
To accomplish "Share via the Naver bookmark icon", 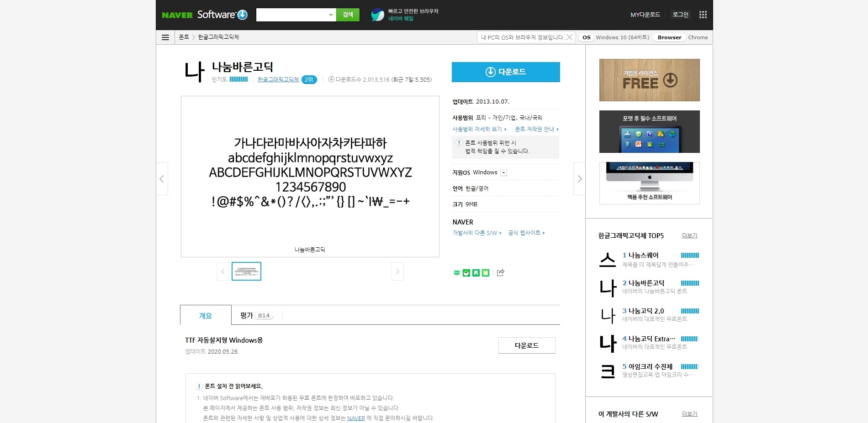I will [476, 273].
